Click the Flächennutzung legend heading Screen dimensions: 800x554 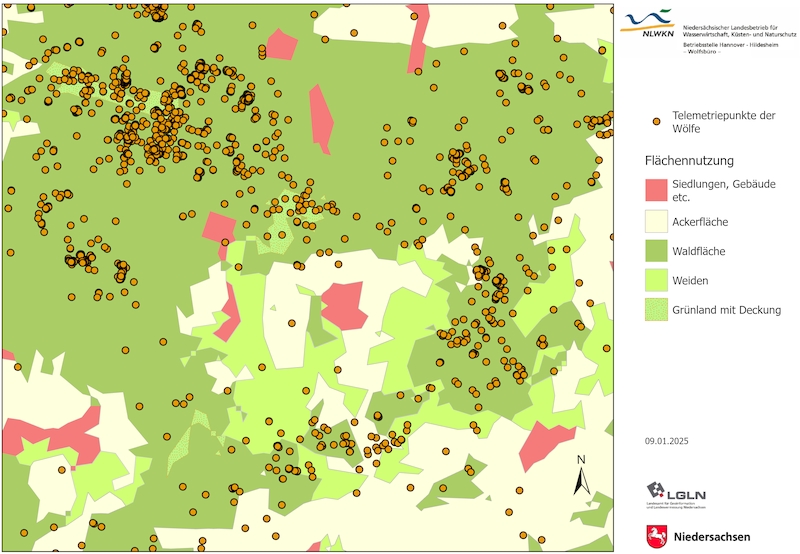pyautogui.click(x=690, y=160)
